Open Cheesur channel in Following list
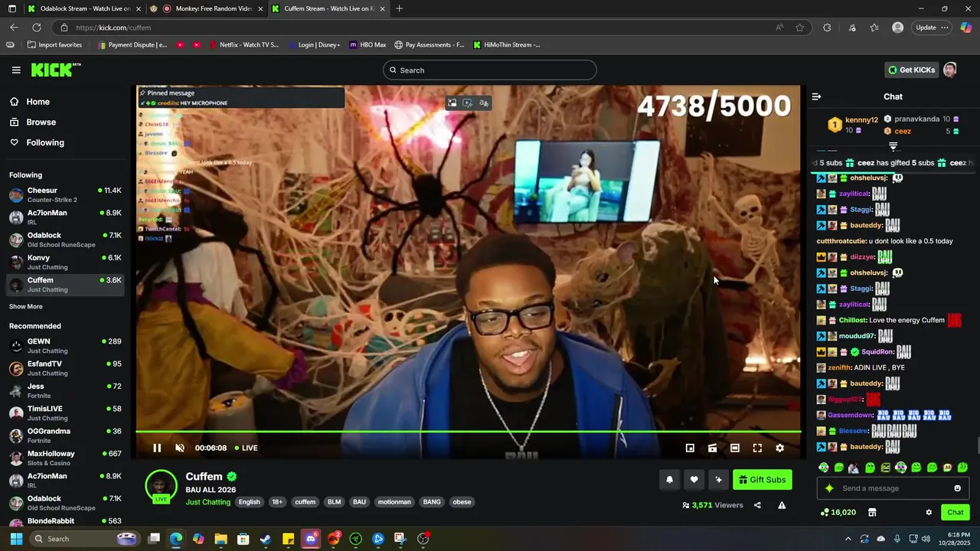Viewport: 980px width, 551px height. pos(65,194)
